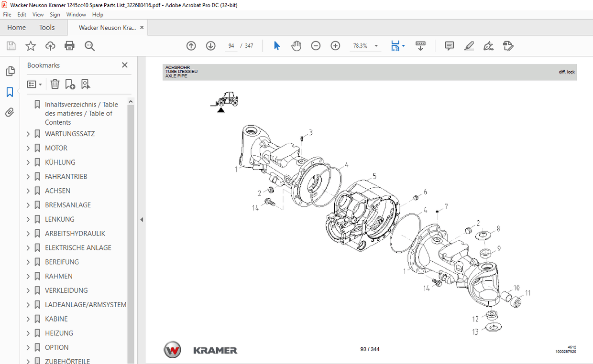Viewport: 593px width, 364px height.
Task: Open the Attachments panel
Action: coord(10,112)
